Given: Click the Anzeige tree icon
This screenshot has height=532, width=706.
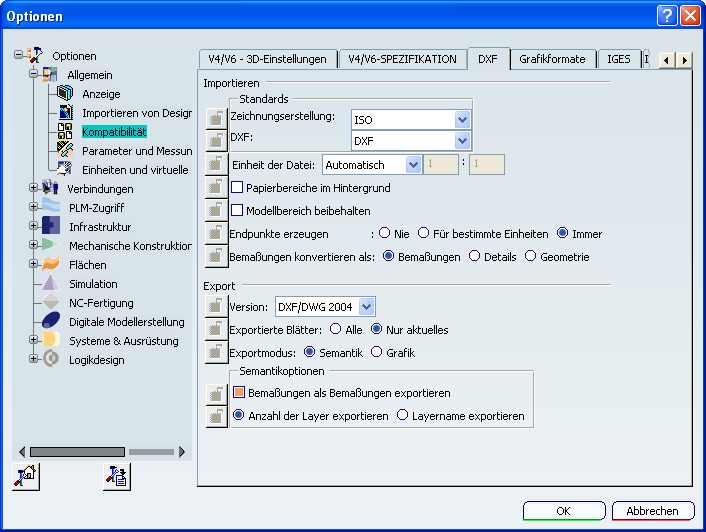Looking at the screenshot, I should [x=65, y=94].
